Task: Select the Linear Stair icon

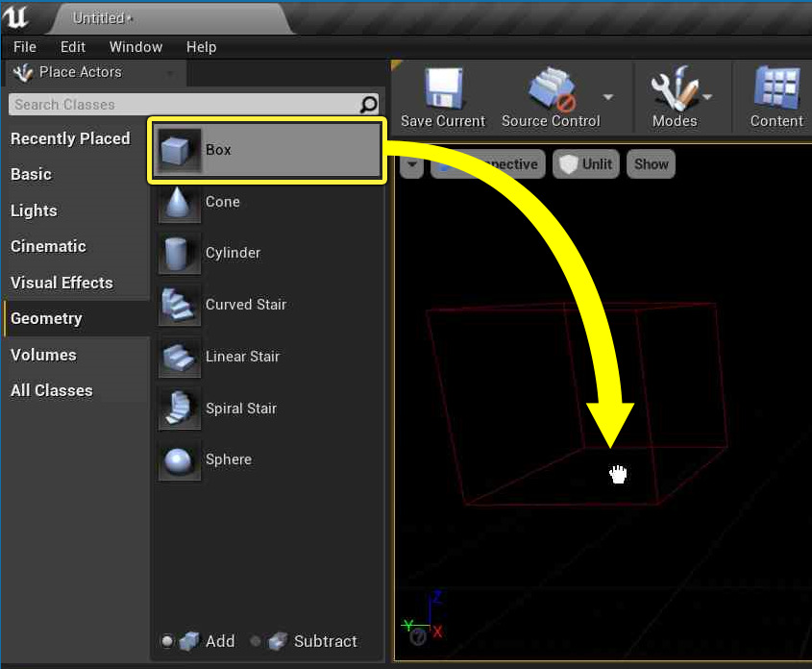Action: 180,357
